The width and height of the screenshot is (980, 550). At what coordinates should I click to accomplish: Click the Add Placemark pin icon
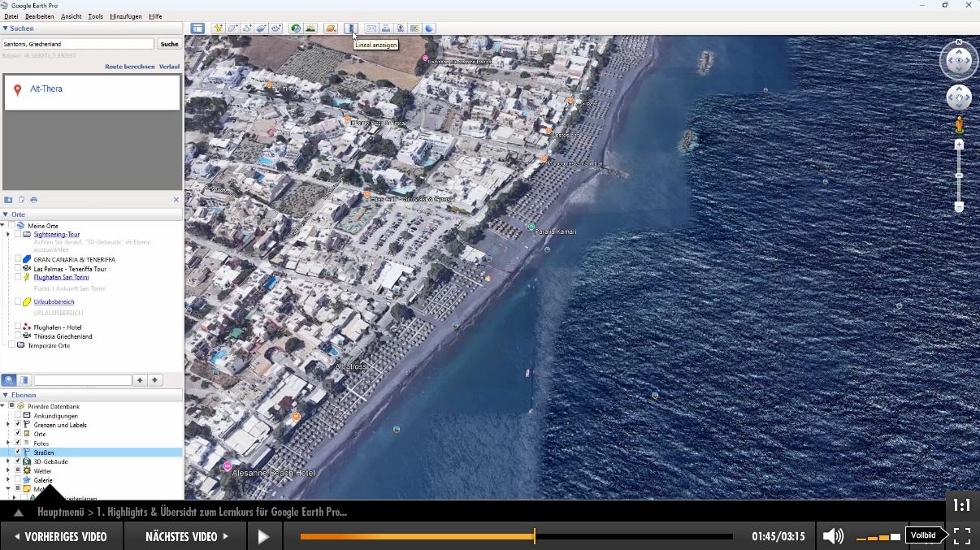tap(218, 28)
